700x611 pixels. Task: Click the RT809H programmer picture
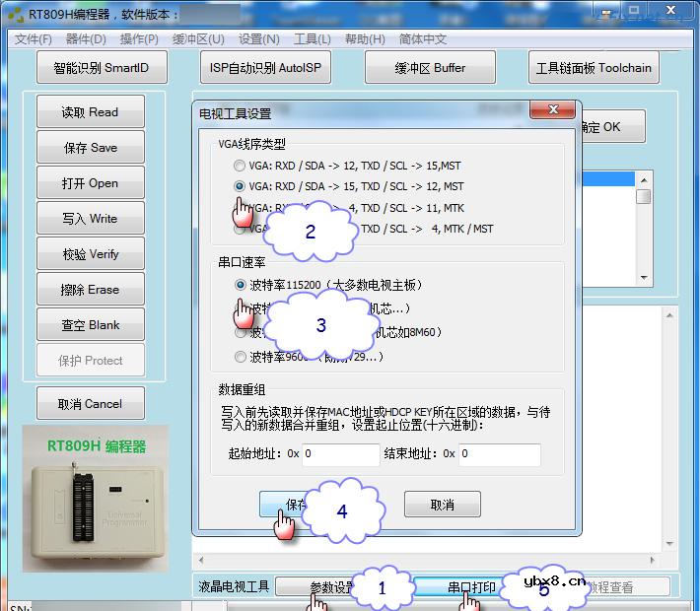click(95, 499)
